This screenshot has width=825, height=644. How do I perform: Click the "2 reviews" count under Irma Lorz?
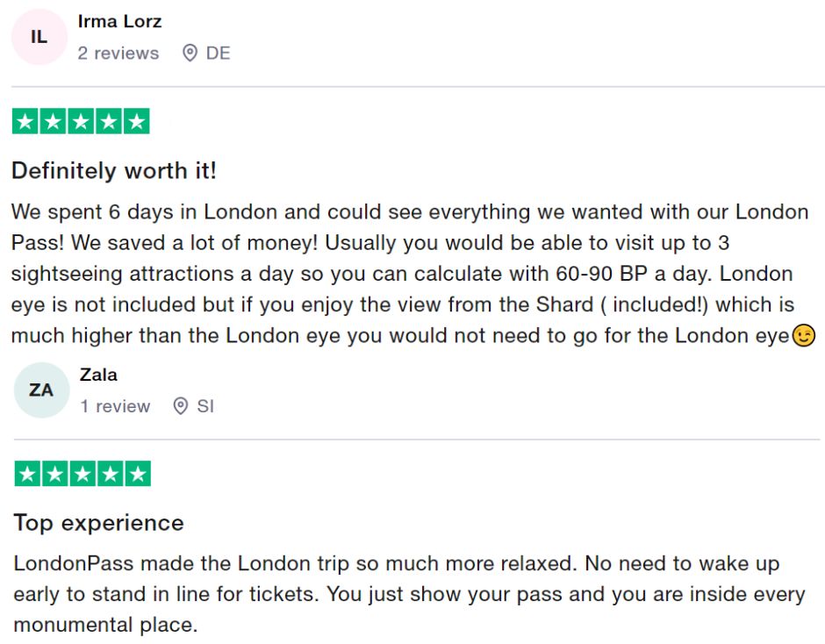point(118,54)
